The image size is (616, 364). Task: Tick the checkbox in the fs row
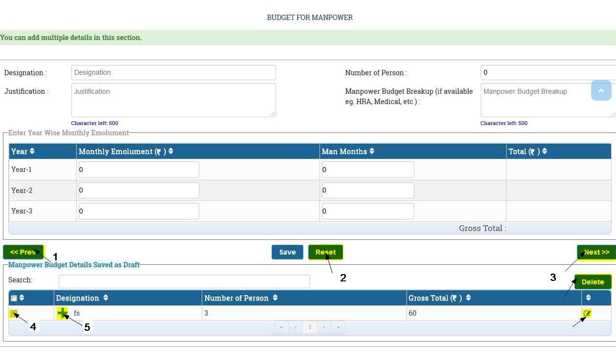pos(14,313)
